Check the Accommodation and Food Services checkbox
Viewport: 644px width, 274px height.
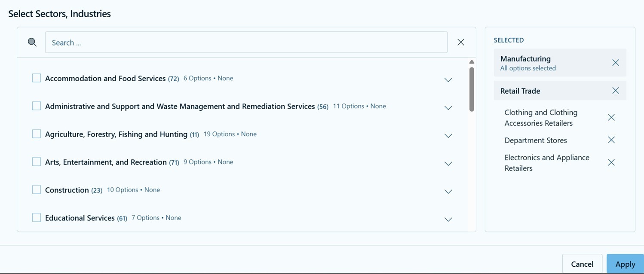pyautogui.click(x=37, y=78)
